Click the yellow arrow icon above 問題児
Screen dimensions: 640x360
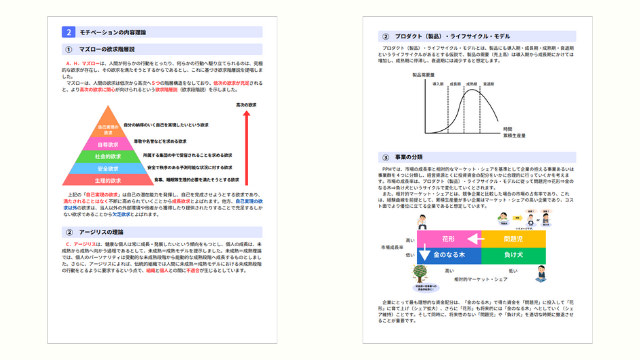[517, 218]
